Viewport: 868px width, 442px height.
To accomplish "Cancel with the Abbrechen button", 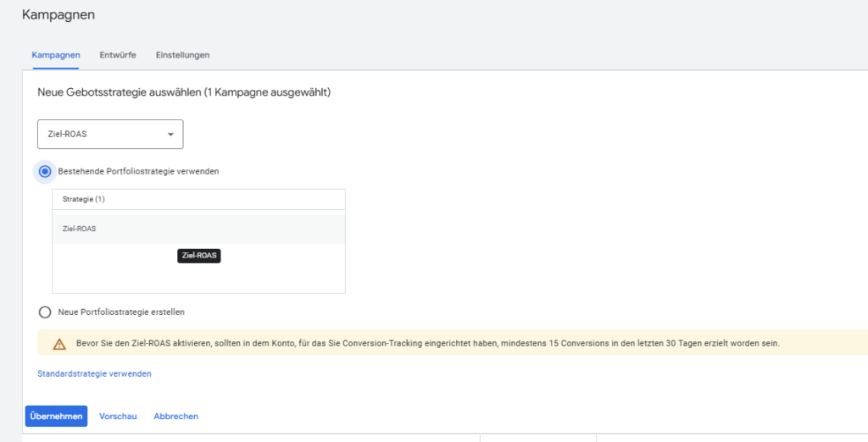I will [x=175, y=416].
